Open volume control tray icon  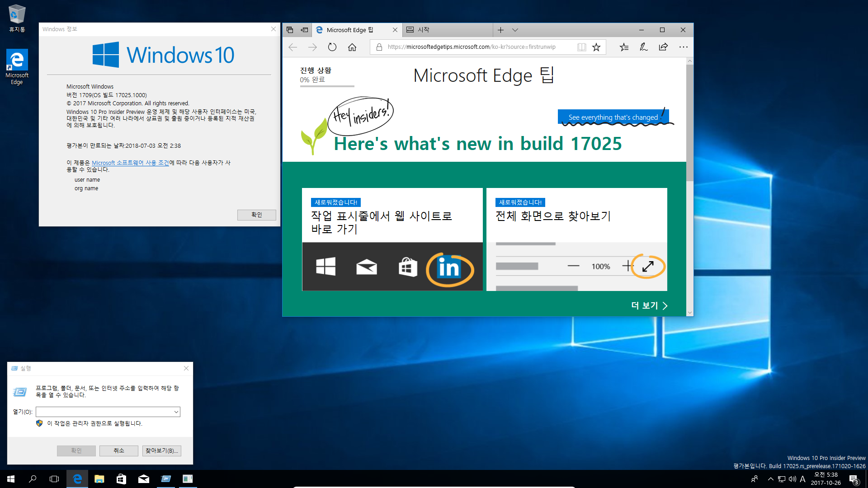pyautogui.click(x=793, y=479)
